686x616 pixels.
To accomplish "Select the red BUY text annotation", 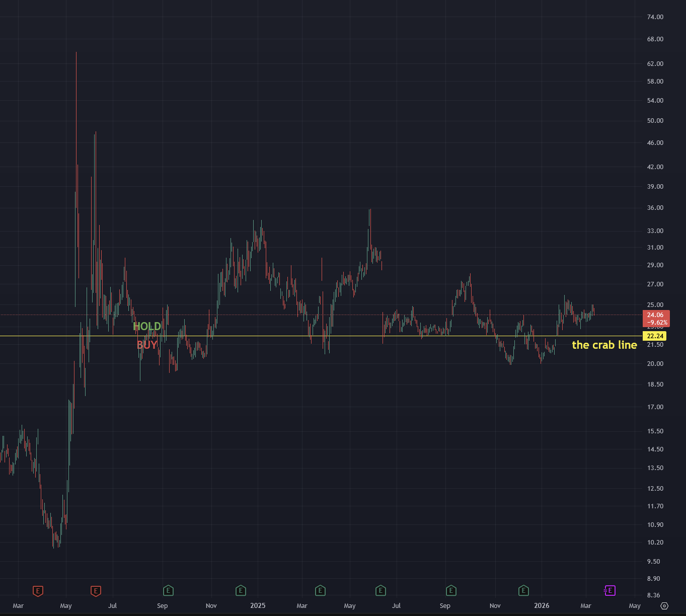I will point(147,345).
